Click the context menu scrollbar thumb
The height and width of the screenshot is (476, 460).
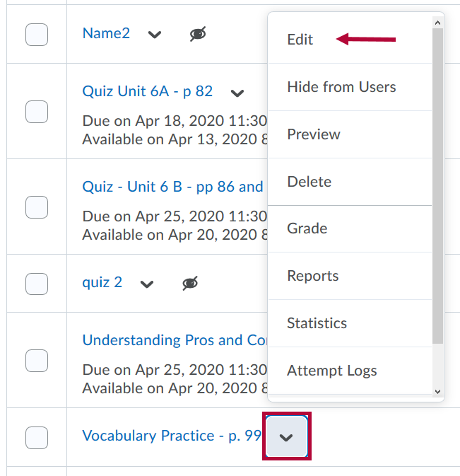point(437,184)
